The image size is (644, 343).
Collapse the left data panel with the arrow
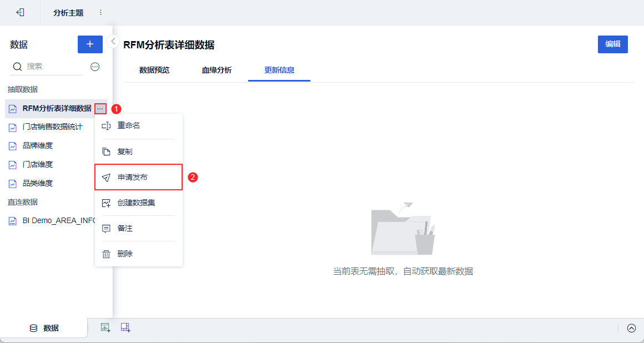(x=113, y=41)
